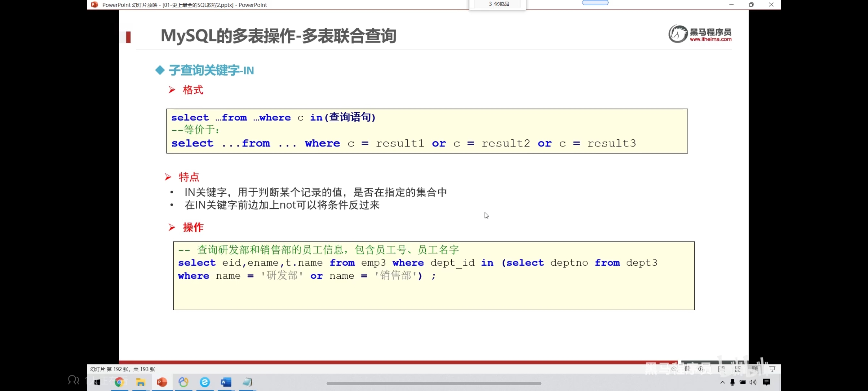Open Navicat from the taskbar
This screenshot has height=391, width=868.
[183, 382]
